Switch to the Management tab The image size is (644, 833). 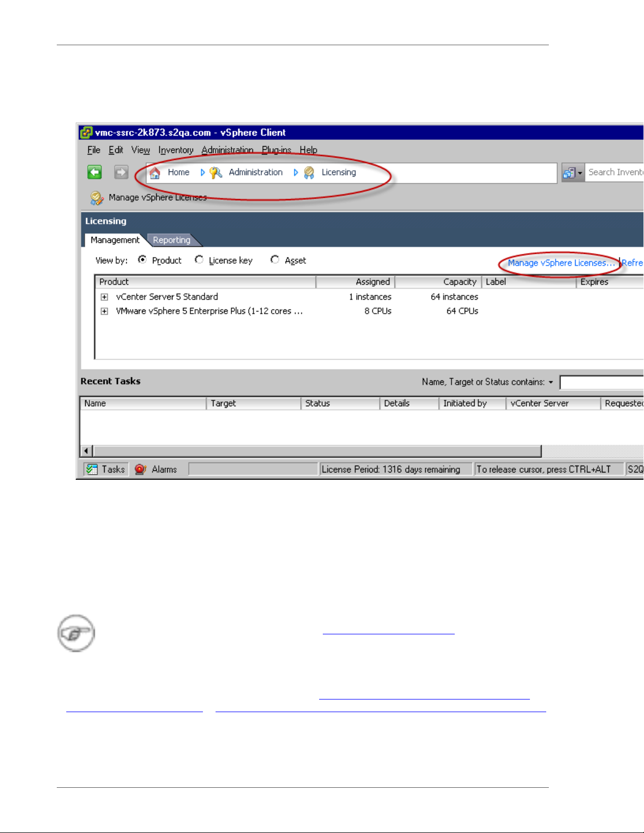(115, 240)
